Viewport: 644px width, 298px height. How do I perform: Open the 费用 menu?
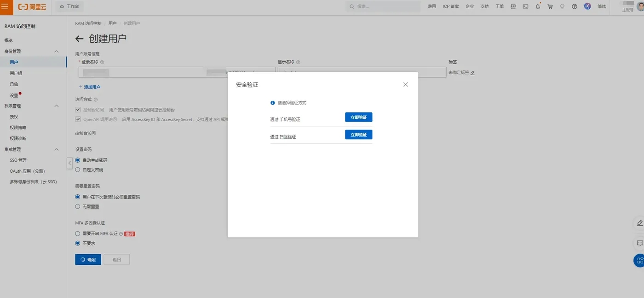point(431,6)
